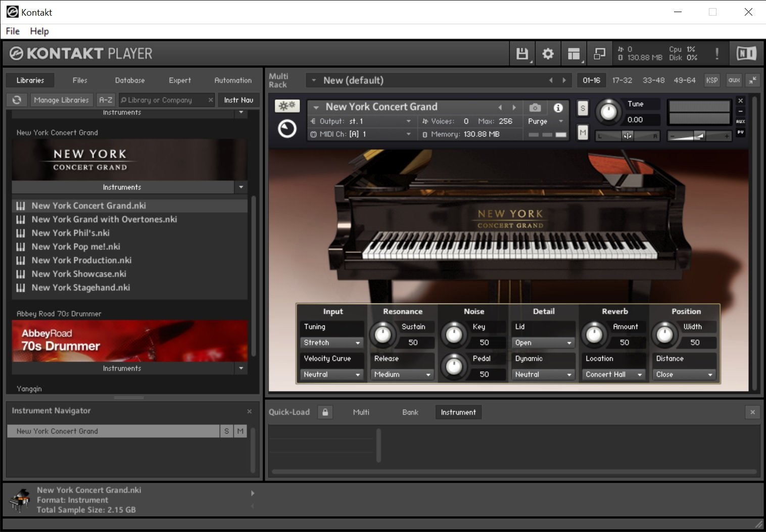Click the Purge button

click(538, 121)
